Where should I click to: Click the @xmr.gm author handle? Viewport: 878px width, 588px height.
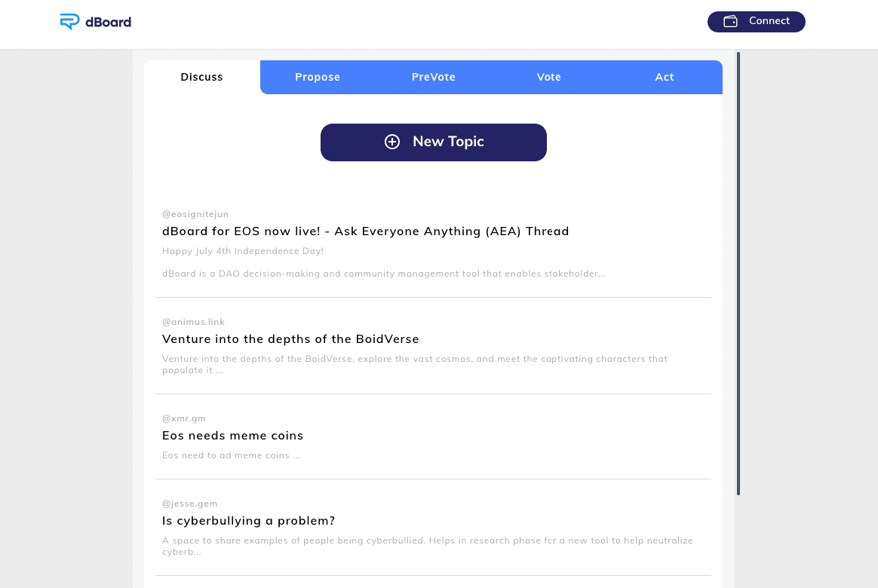[183, 418]
